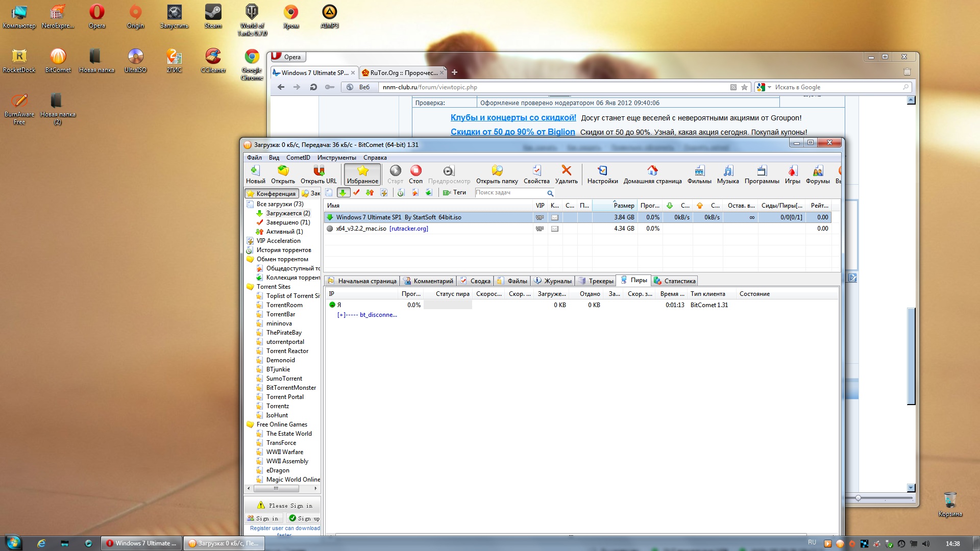This screenshot has width=980, height=551.
Task: Click the Opera zoom slider handle
Action: 858,498
